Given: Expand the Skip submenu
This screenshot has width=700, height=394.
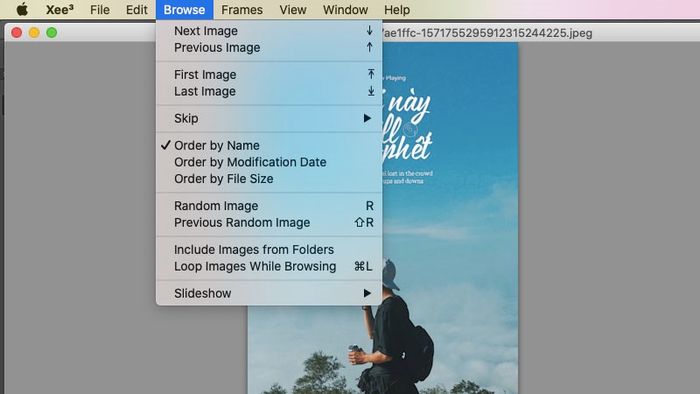Looking at the screenshot, I should point(269,118).
